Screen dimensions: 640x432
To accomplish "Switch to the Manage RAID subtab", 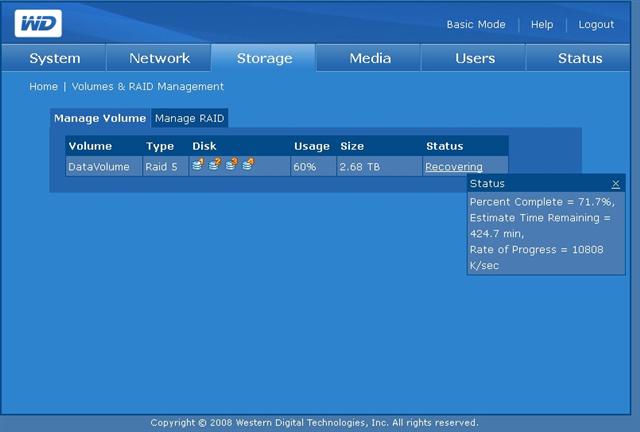I will point(189,118).
